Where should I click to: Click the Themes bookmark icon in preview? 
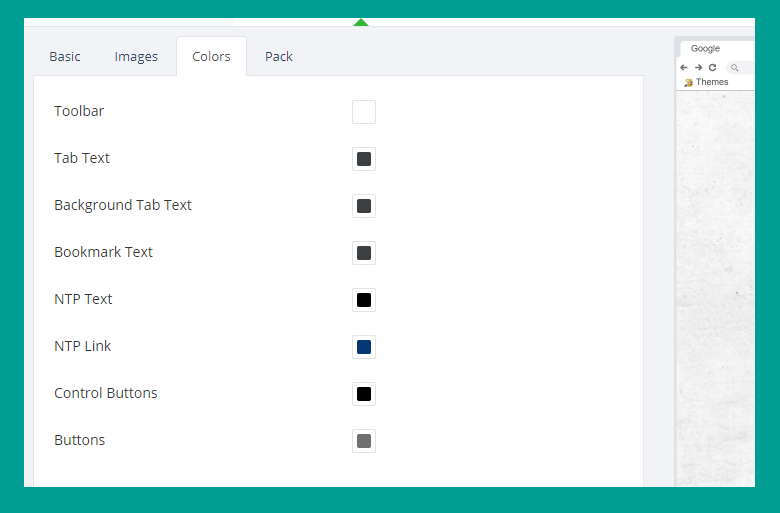click(x=688, y=83)
